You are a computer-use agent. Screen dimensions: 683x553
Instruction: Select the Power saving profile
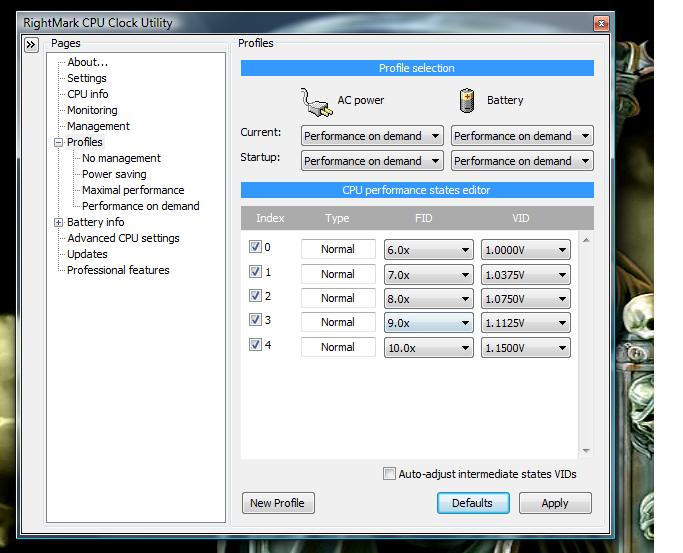coord(114,174)
